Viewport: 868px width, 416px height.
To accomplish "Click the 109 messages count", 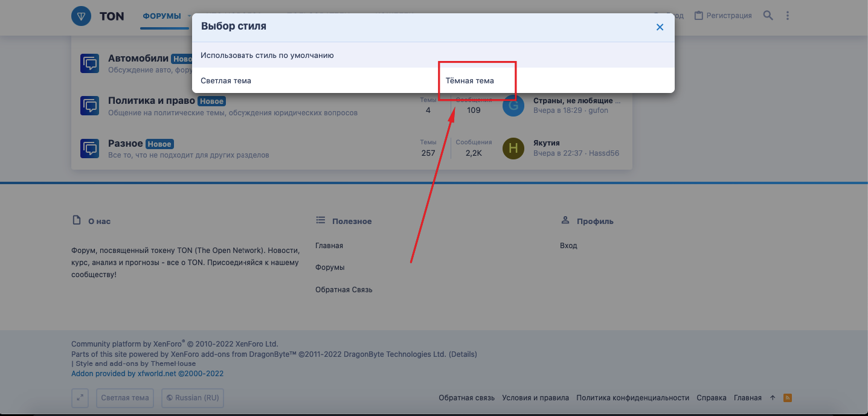I will (x=474, y=110).
